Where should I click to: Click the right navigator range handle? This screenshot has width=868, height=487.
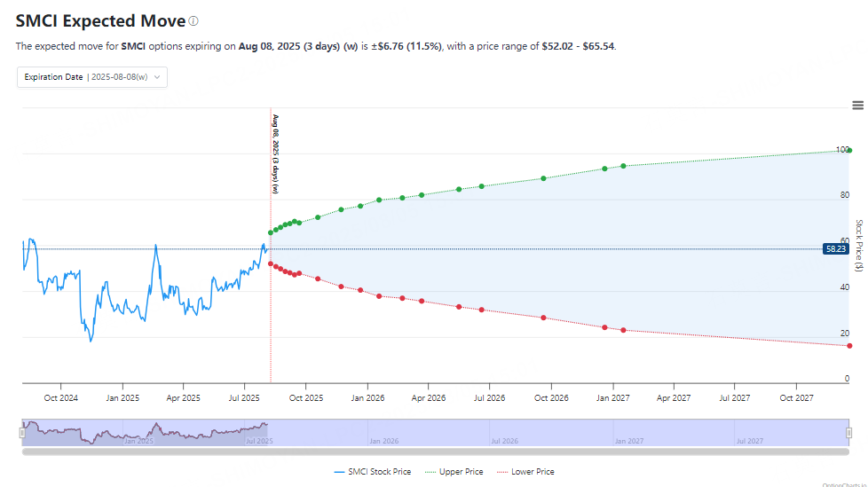pyautogui.click(x=848, y=433)
